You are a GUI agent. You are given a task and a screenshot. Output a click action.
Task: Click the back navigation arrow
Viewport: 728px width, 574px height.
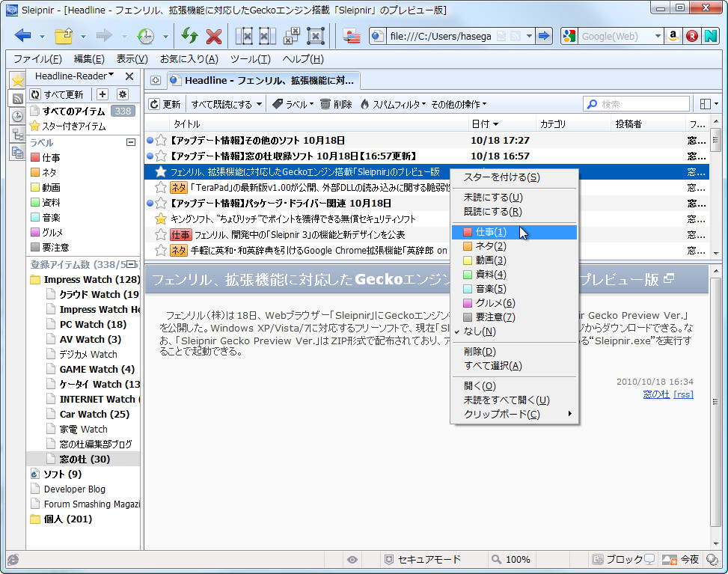[x=24, y=35]
